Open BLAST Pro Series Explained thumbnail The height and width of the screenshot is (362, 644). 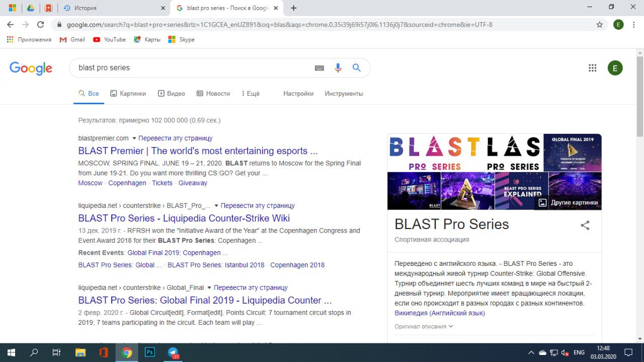click(521, 191)
